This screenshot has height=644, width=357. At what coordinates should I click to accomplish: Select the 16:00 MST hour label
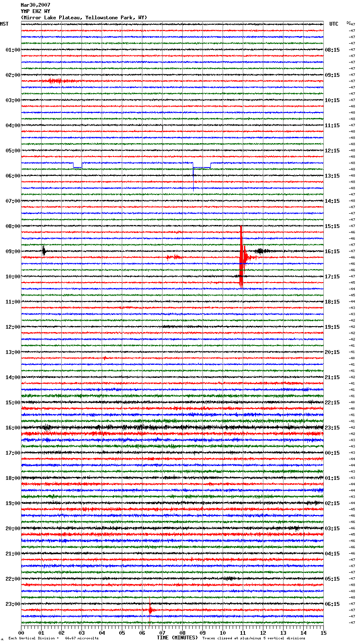coord(13,428)
